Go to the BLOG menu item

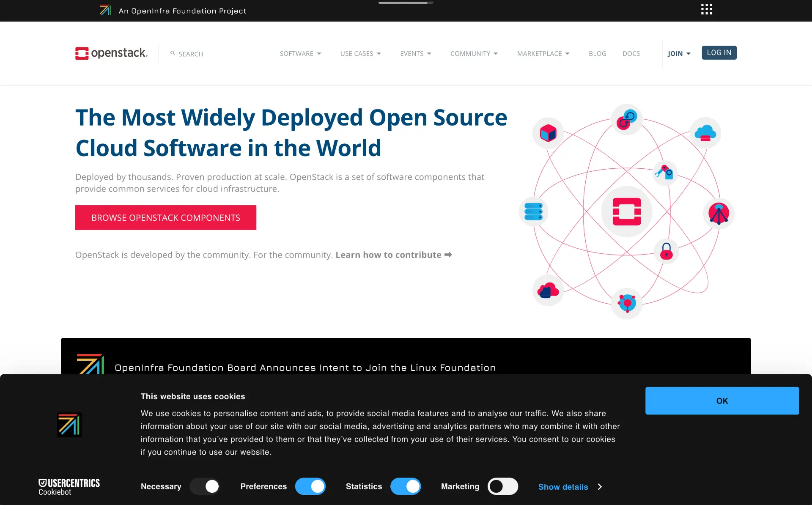coord(598,53)
